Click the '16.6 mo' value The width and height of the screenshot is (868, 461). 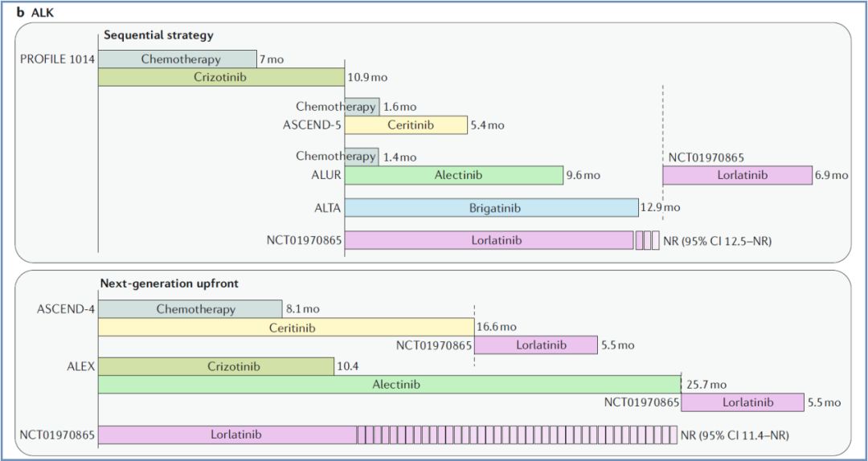point(497,328)
